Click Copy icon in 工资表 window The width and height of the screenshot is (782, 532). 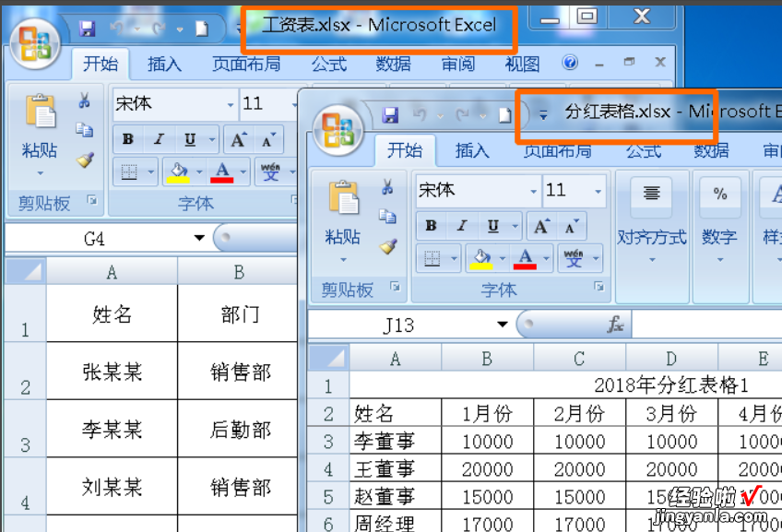point(84,130)
